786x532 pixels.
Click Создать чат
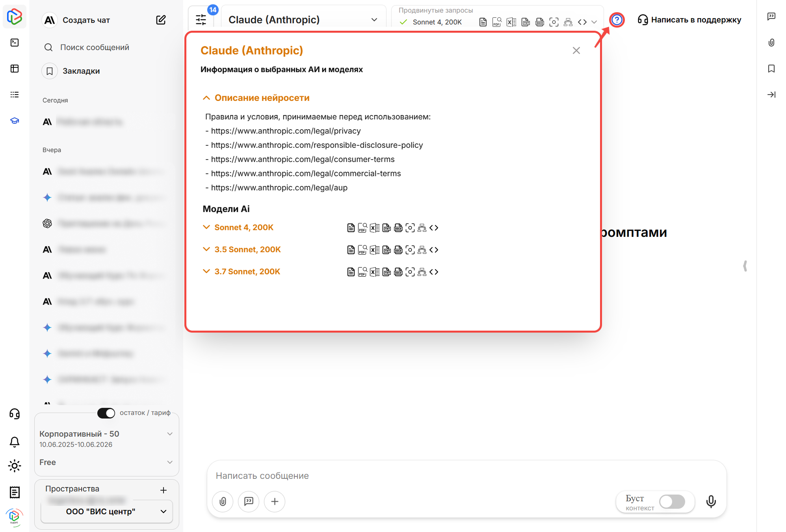click(86, 20)
